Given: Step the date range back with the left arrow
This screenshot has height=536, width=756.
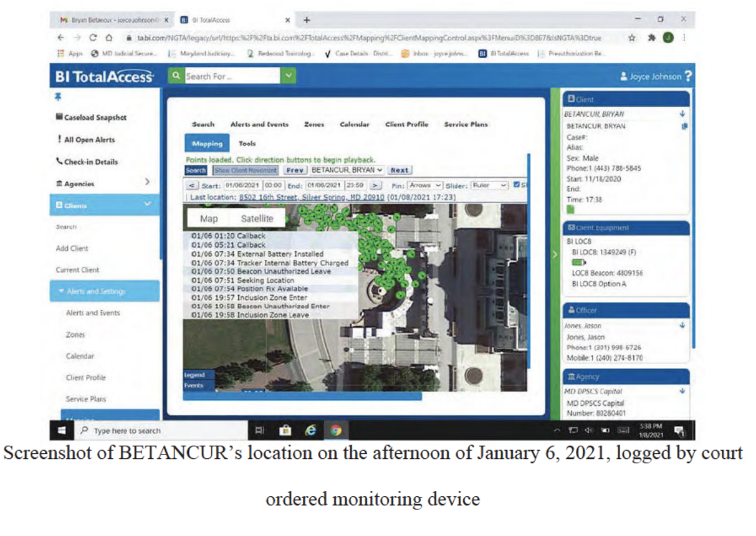Looking at the screenshot, I should pyautogui.click(x=192, y=185).
